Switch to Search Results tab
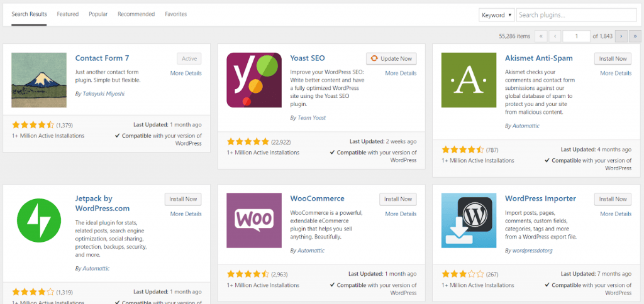 point(29,14)
